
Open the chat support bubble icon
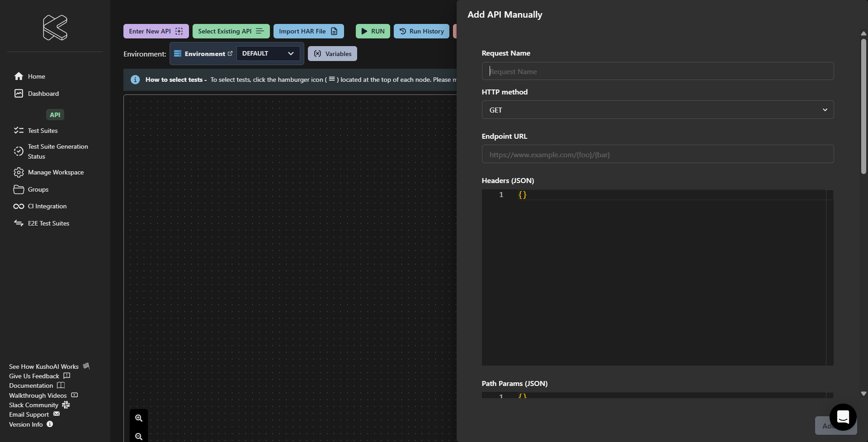[x=843, y=417]
